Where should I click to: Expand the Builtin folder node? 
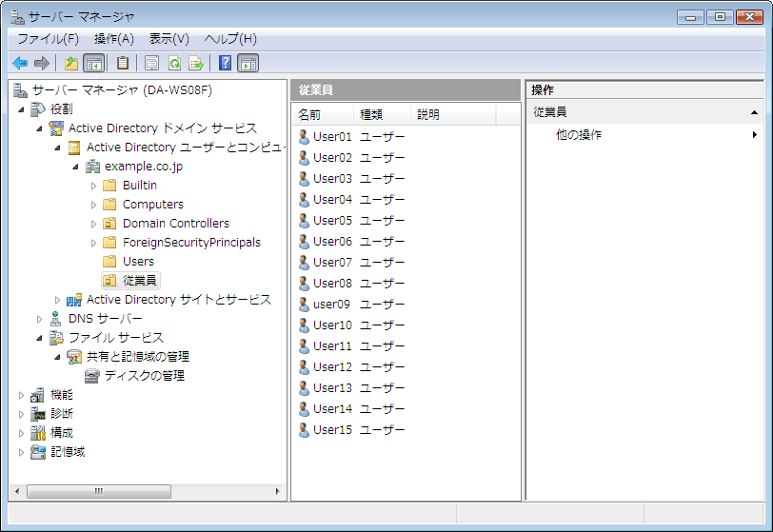pyautogui.click(x=93, y=186)
